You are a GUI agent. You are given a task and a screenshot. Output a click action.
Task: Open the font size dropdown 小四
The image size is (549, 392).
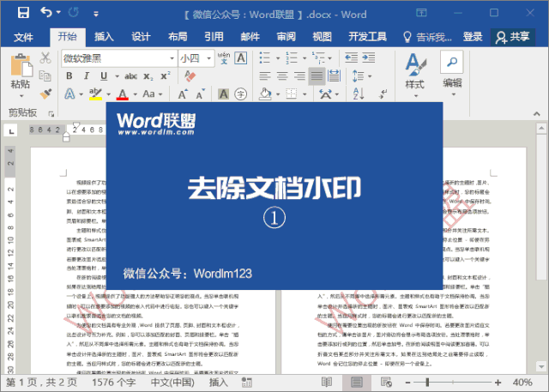click(209, 58)
